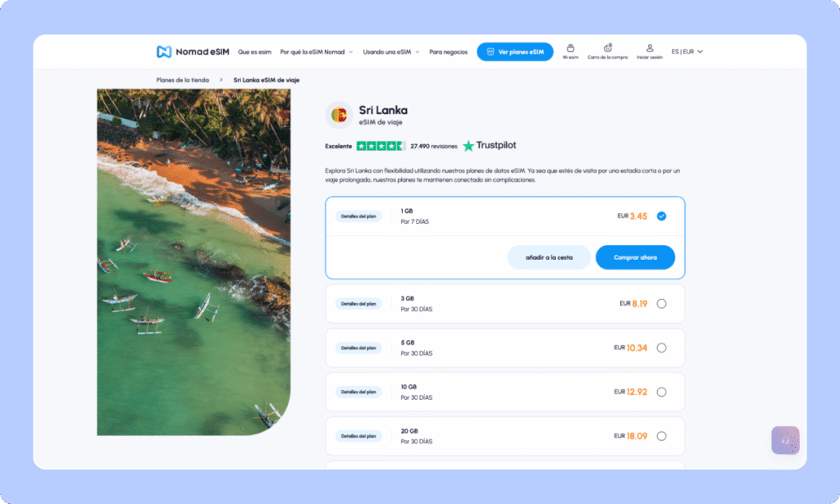The height and width of the screenshot is (504, 840).
Task: Click the Ver planes eSIM button
Action: pos(514,52)
